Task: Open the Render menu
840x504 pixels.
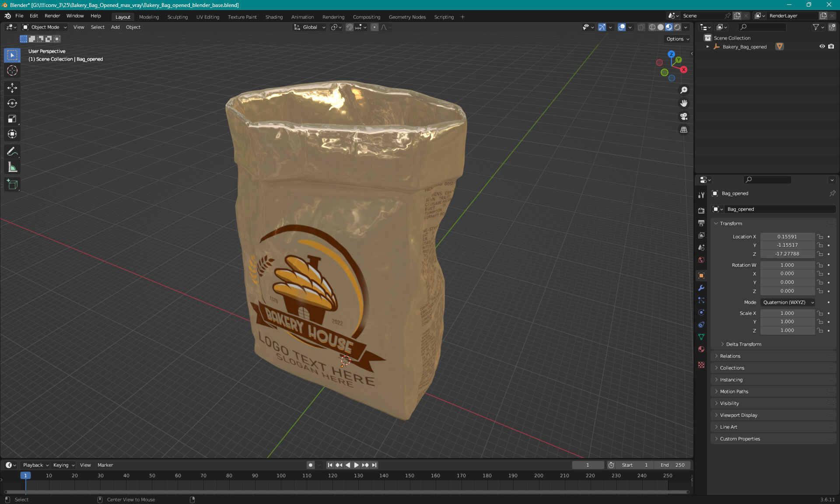Action: (52, 16)
